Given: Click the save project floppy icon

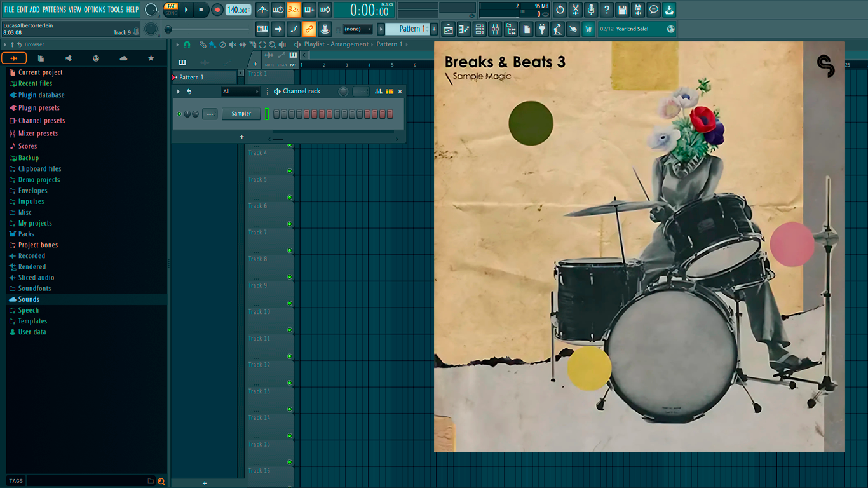Looking at the screenshot, I should 622,10.
